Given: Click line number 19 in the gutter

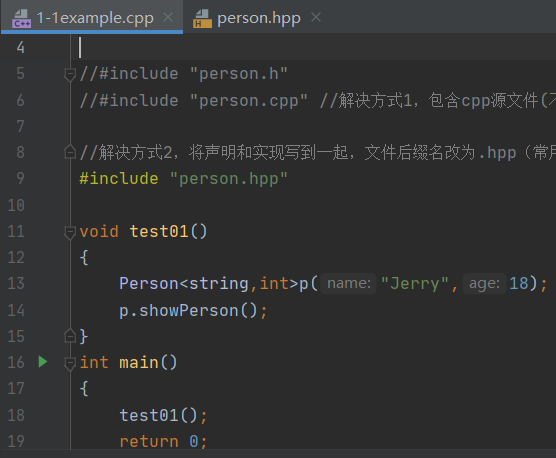Looking at the screenshot, I should [16, 441].
